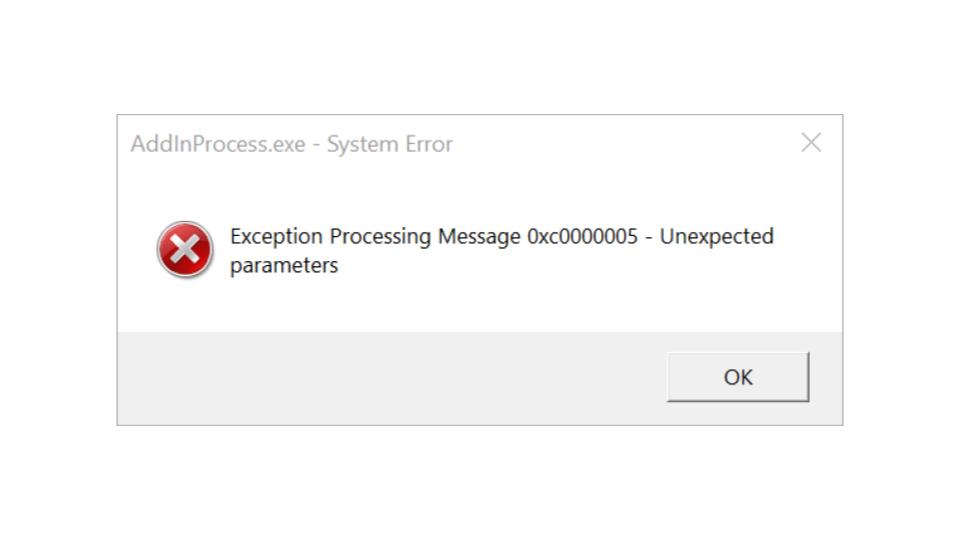This screenshot has width=960, height=540.
Task: Select the AddInProcess.exe text in title bar
Action: tap(218, 144)
